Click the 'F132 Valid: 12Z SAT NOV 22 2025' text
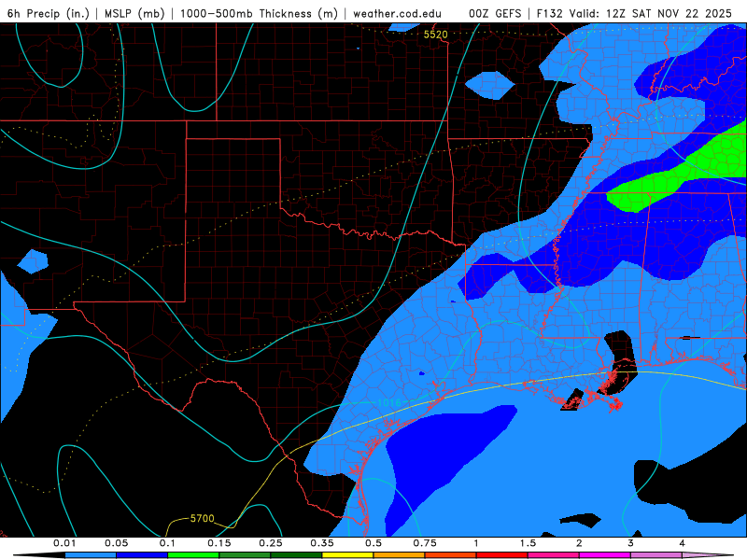Screen dimensions: 747x560 click(x=634, y=13)
